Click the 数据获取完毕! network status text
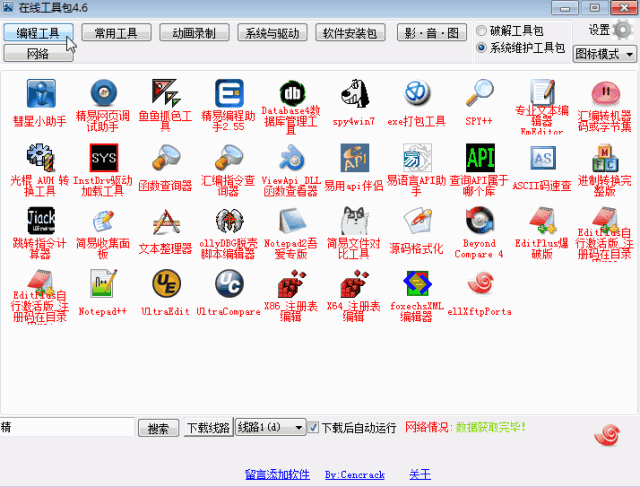Screen dimensions: 640x487 [491, 427]
